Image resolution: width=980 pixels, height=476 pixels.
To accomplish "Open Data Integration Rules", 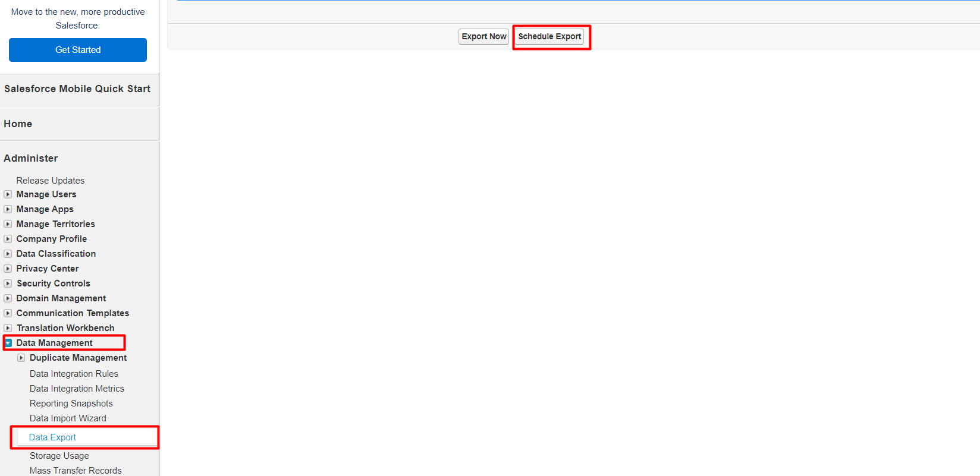I will (x=74, y=374).
